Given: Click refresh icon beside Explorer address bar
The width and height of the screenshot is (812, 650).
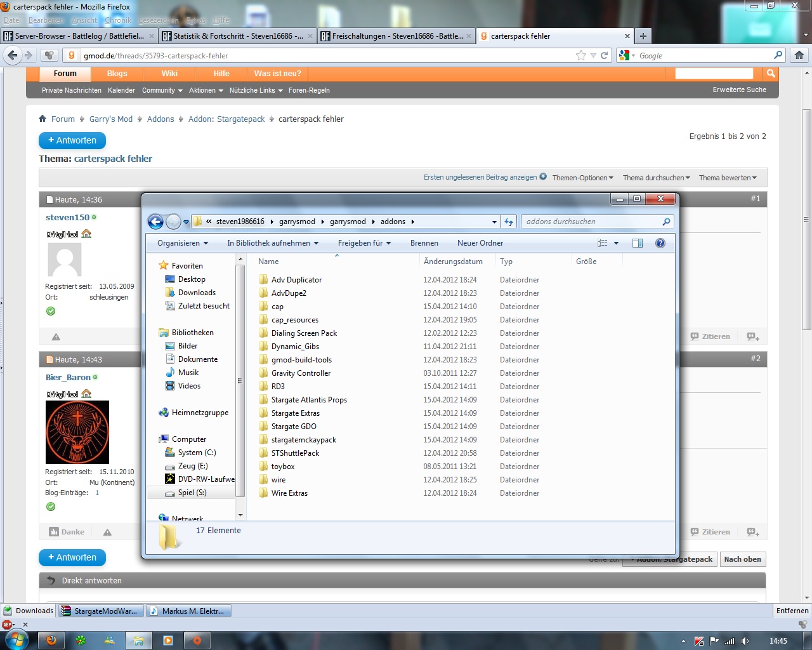Looking at the screenshot, I should point(509,222).
